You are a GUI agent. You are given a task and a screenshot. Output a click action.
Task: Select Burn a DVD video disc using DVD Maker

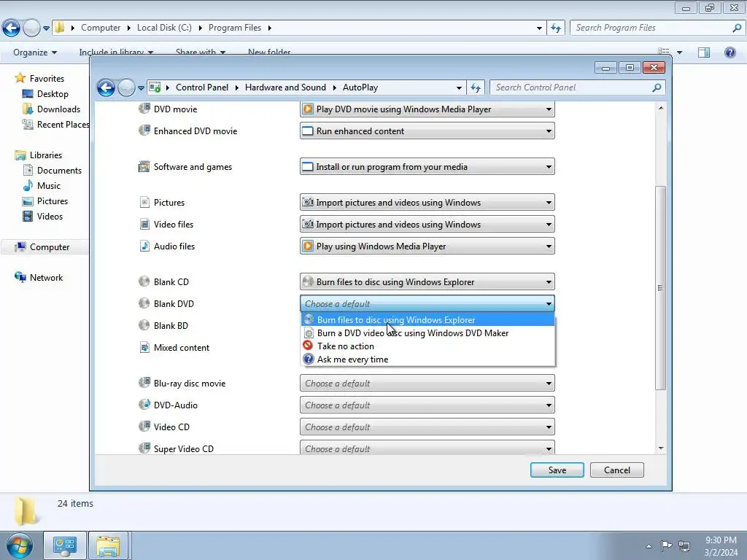pyautogui.click(x=427, y=332)
